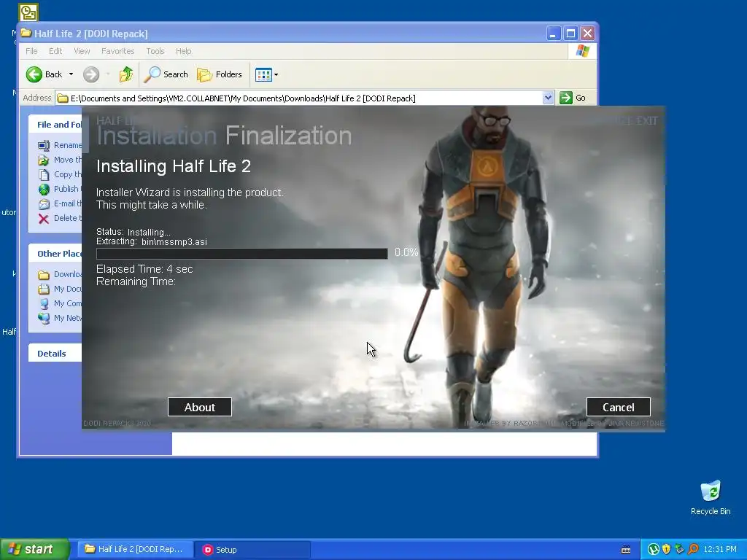
Task: Expand the address bar dropdown arrow
Action: pyautogui.click(x=548, y=98)
